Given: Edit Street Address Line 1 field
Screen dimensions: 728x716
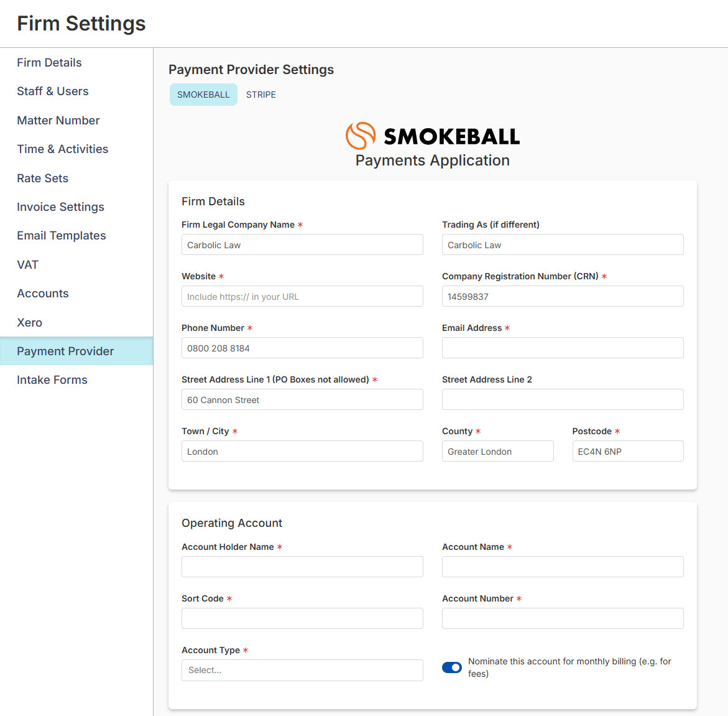Looking at the screenshot, I should tap(302, 399).
